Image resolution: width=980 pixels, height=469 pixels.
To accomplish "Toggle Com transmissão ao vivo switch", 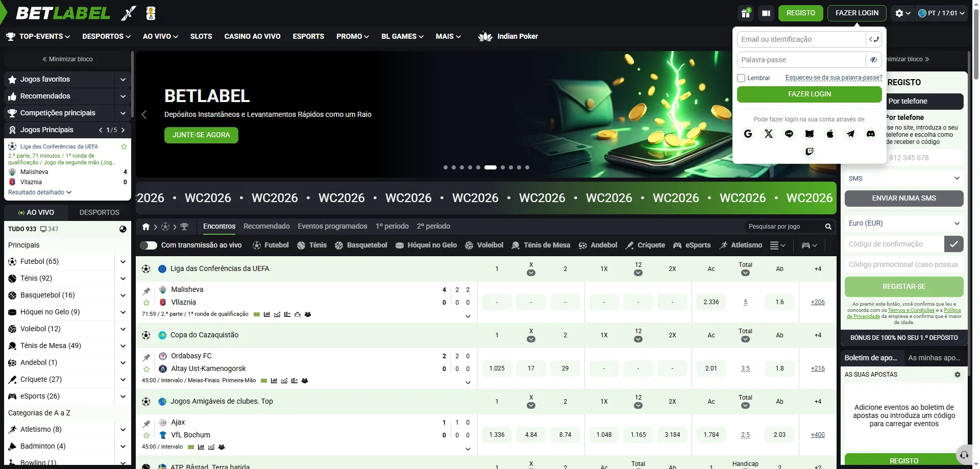I will [148, 245].
